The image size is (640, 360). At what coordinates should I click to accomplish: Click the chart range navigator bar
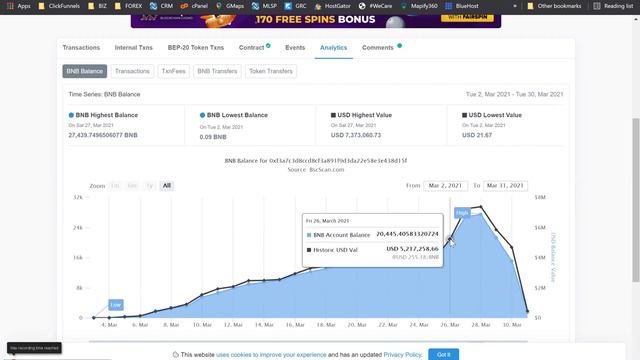308,341
